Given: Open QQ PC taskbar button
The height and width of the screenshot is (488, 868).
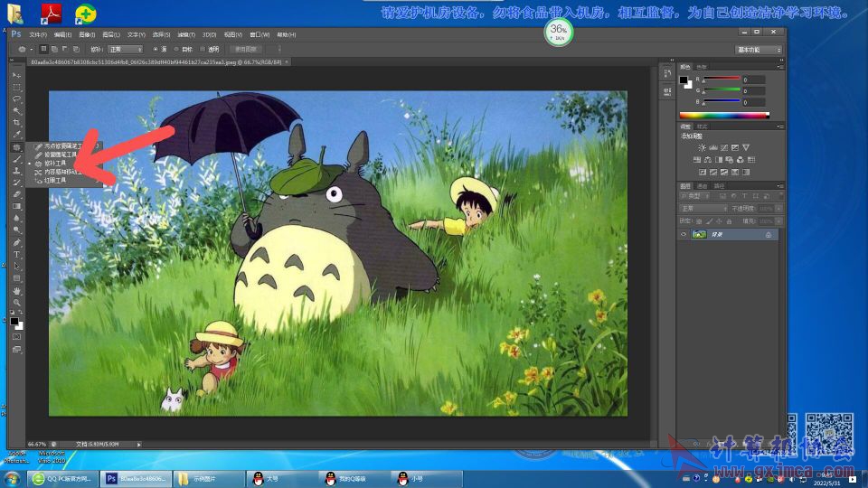Looking at the screenshot, I should pos(62,479).
